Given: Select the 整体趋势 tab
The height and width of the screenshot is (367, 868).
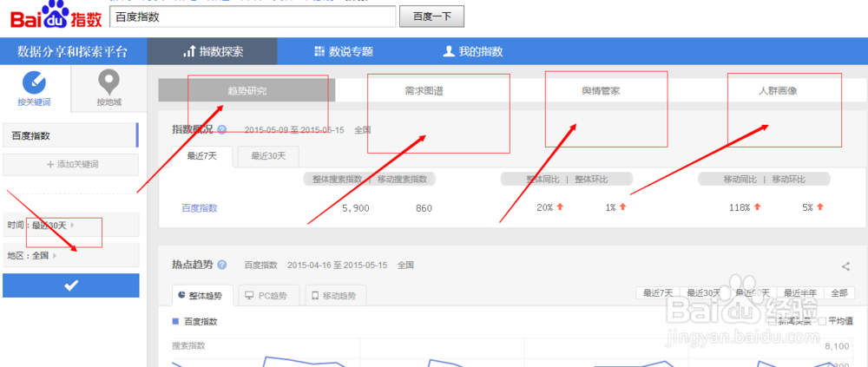Looking at the screenshot, I should (x=202, y=296).
